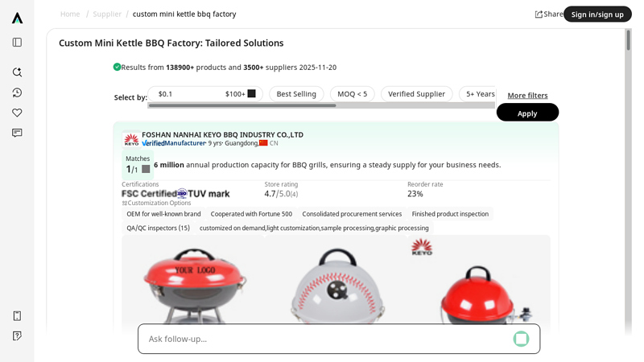The height and width of the screenshot is (362, 644).
Task: Click 'Cooperated with Fortune 500' tag
Action: coord(251,214)
